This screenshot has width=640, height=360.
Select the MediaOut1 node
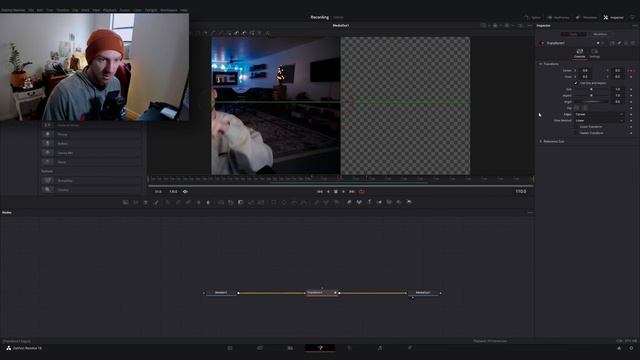point(423,293)
